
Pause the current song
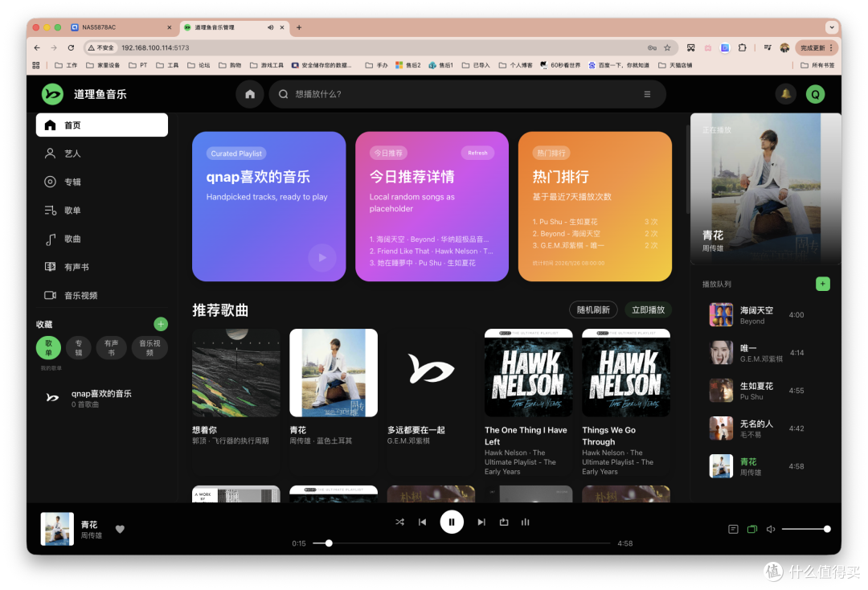tap(452, 522)
